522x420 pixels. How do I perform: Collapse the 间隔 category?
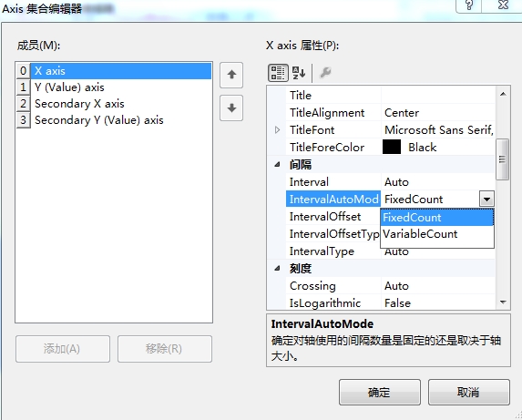(277, 164)
